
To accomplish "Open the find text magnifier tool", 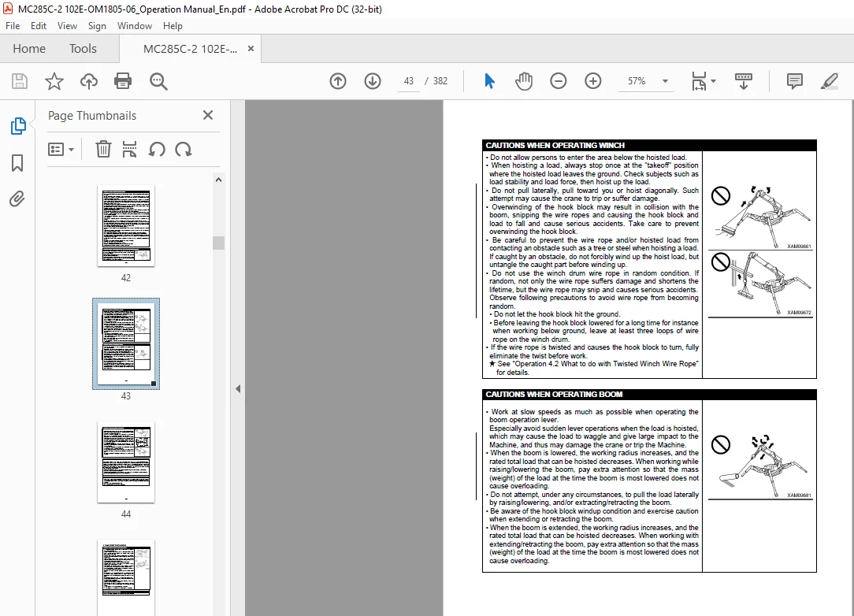I will click(x=158, y=81).
